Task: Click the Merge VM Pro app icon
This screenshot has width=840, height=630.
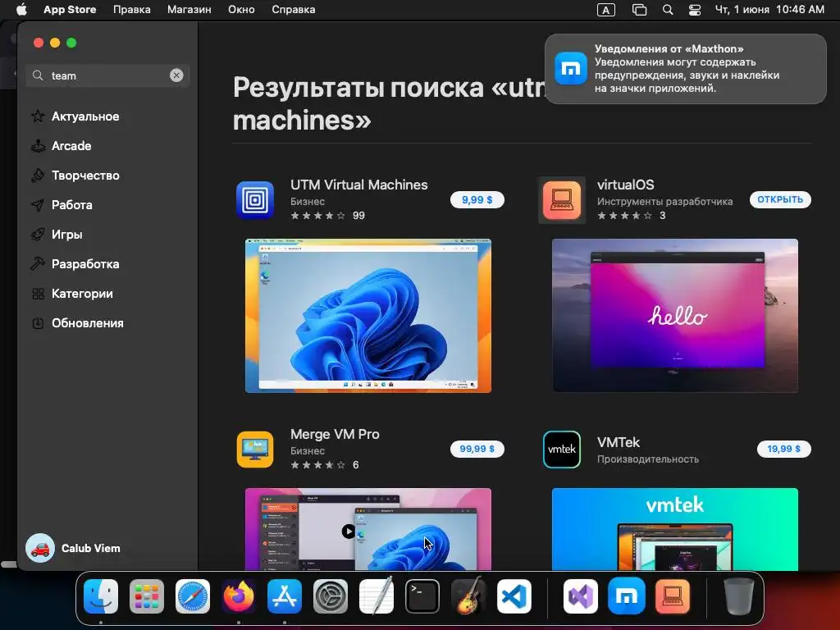Action: [255, 450]
